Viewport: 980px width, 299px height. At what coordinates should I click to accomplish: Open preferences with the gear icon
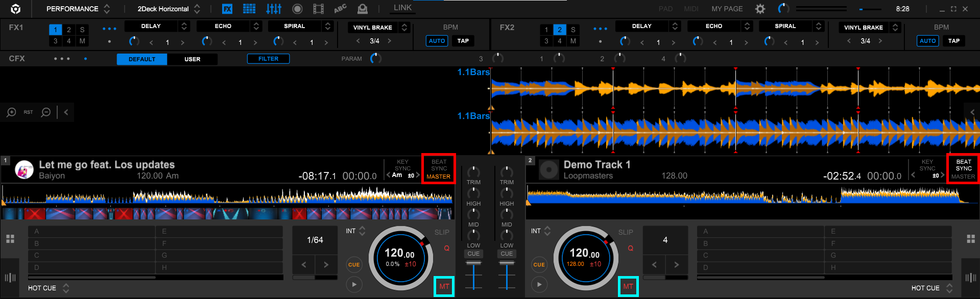(x=760, y=9)
